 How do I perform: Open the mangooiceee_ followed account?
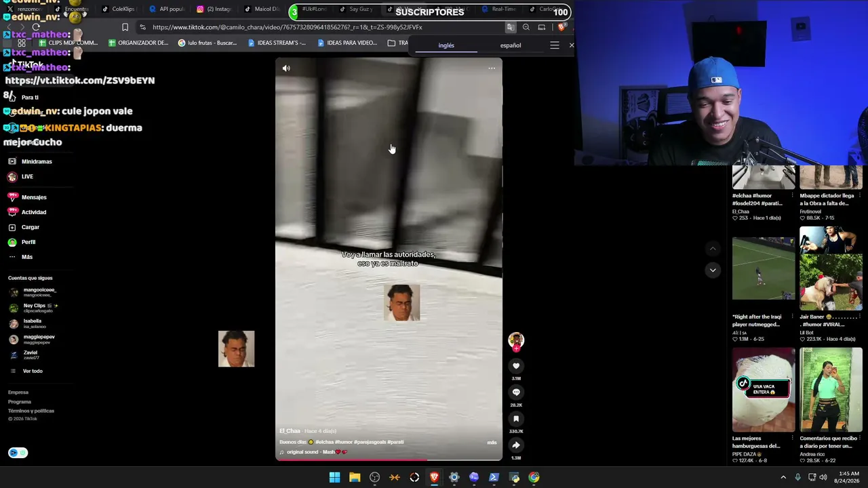pyautogui.click(x=33, y=292)
